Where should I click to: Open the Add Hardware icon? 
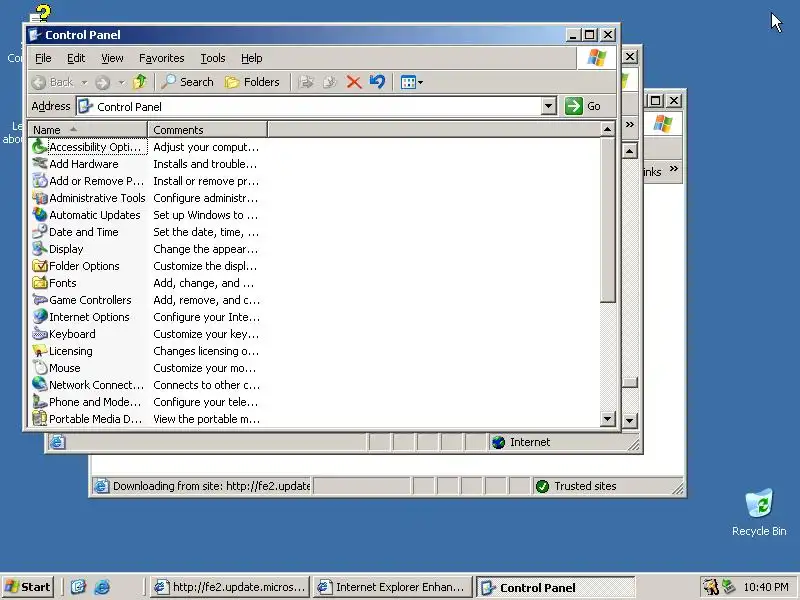pyautogui.click(x=39, y=164)
